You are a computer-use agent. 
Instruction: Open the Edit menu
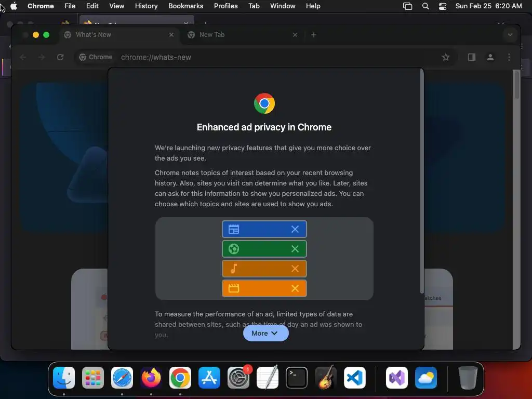(92, 6)
